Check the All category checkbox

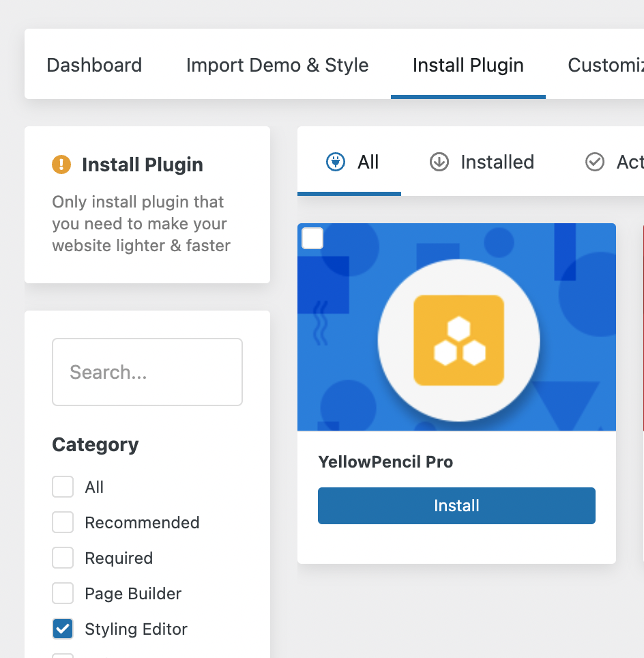pos(63,487)
